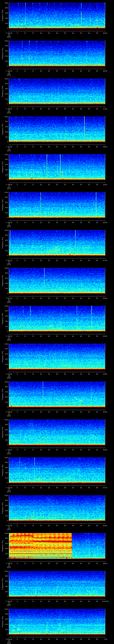The width and height of the screenshot is (114, 644).
Task: Click the 1:00 end label of last spectrogram
Action: coord(105,639)
